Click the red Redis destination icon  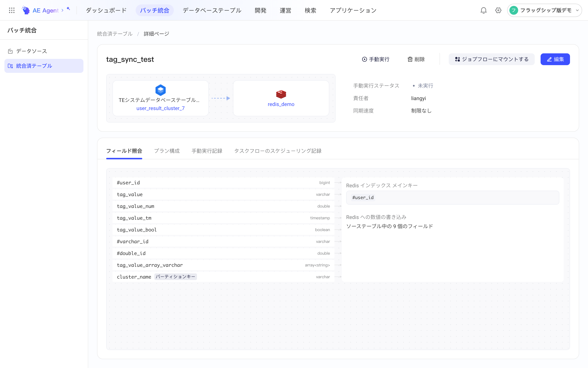[x=281, y=94]
